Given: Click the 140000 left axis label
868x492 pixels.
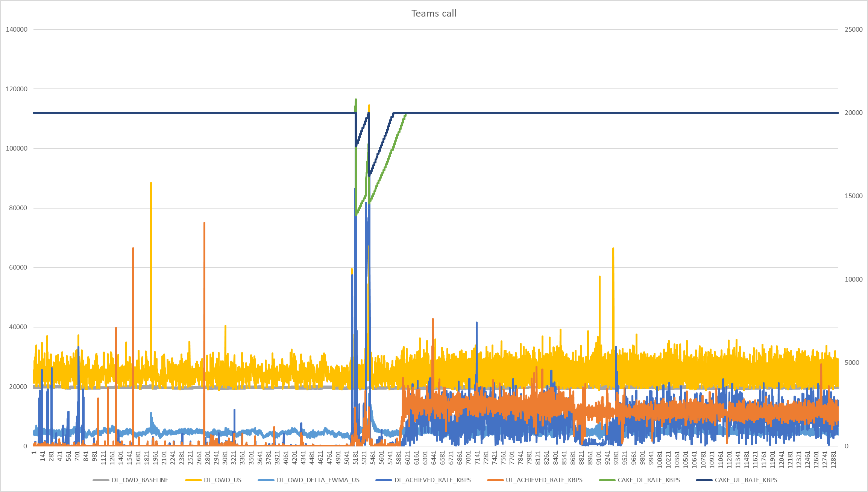Looking at the screenshot, I should coord(17,29).
